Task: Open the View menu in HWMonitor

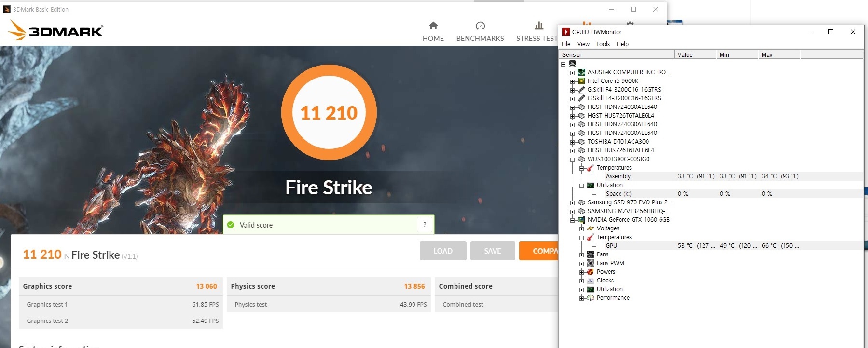Action: click(583, 44)
